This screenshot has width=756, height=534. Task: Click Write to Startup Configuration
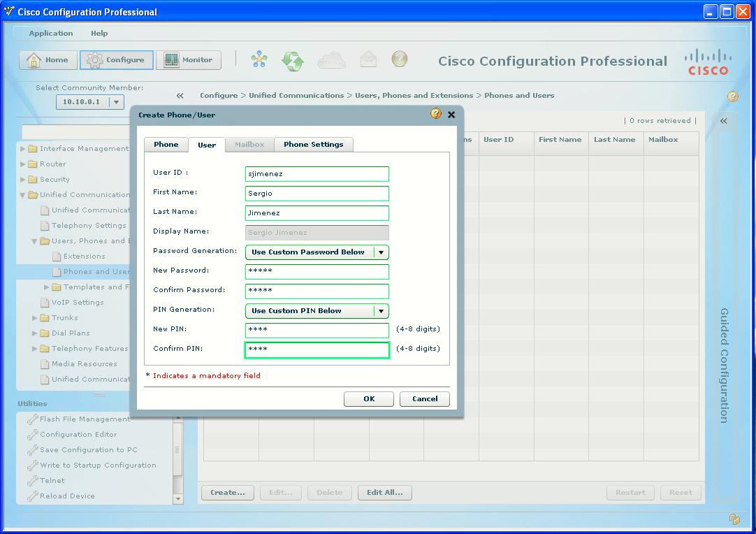(98, 466)
